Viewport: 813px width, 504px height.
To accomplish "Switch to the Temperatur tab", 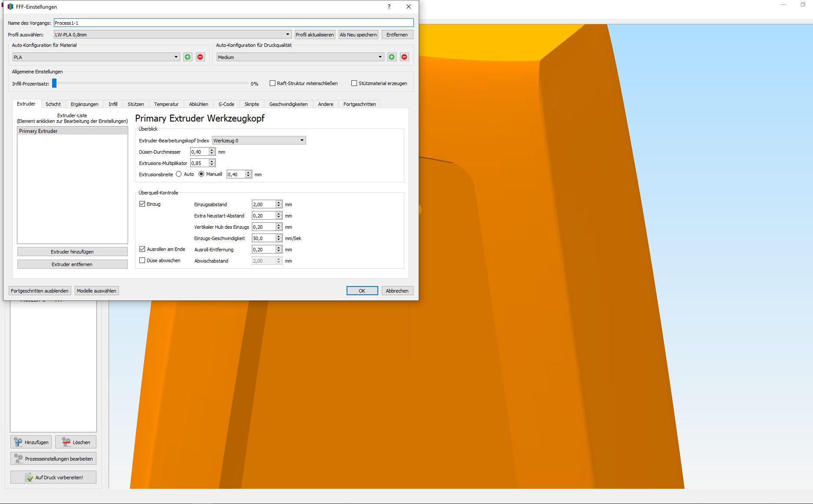I will coord(166,104).
